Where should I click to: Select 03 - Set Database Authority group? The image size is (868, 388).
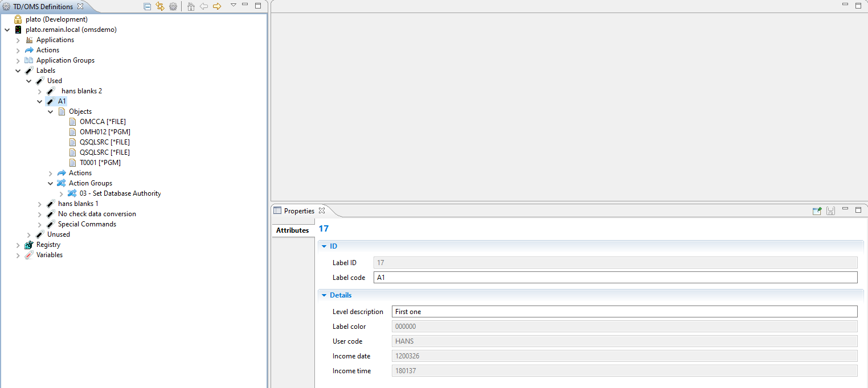pyautogui.click(x=120, y=193)
